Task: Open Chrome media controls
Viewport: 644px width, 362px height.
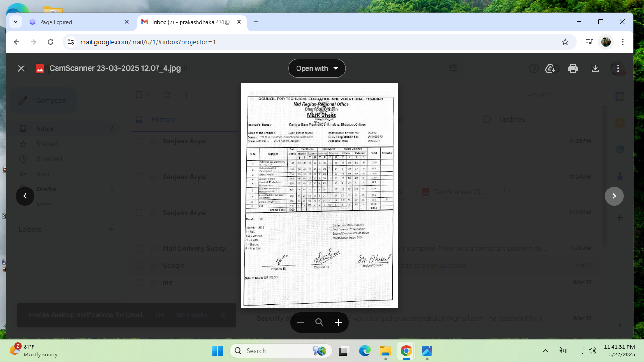Action: (x=589, y=42)
